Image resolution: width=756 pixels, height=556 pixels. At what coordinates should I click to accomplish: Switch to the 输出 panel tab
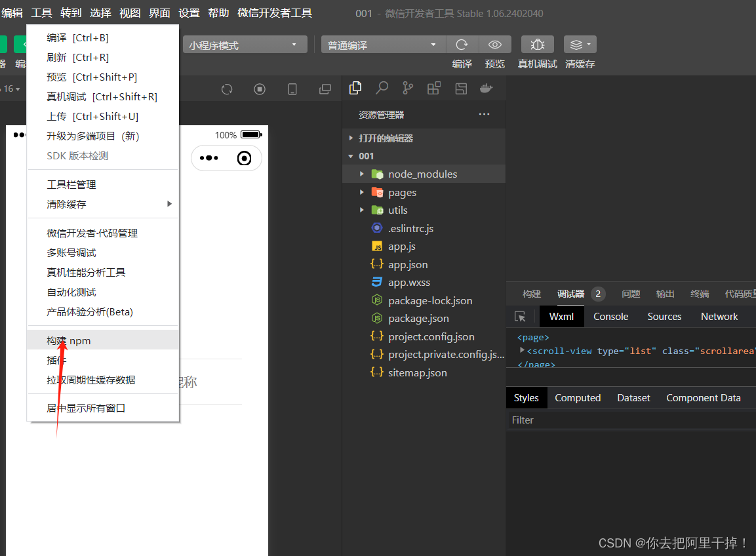pos(665,294)
